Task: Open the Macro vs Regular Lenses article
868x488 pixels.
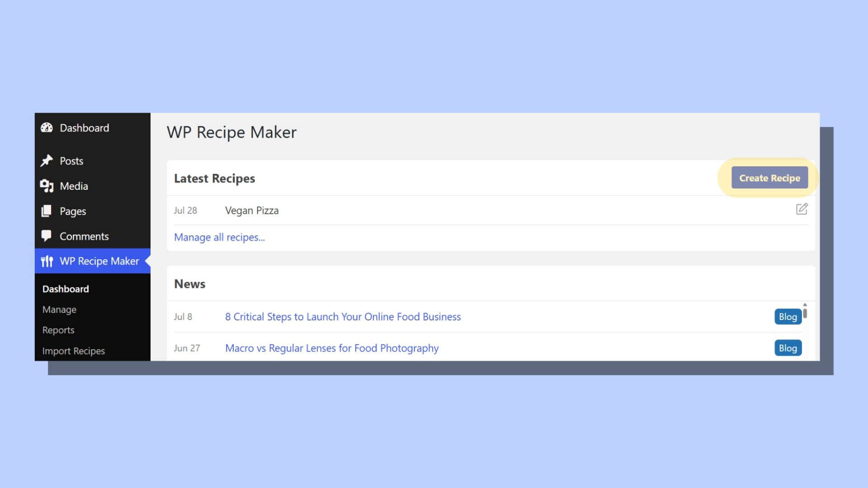Action: [x=332, y=348]
